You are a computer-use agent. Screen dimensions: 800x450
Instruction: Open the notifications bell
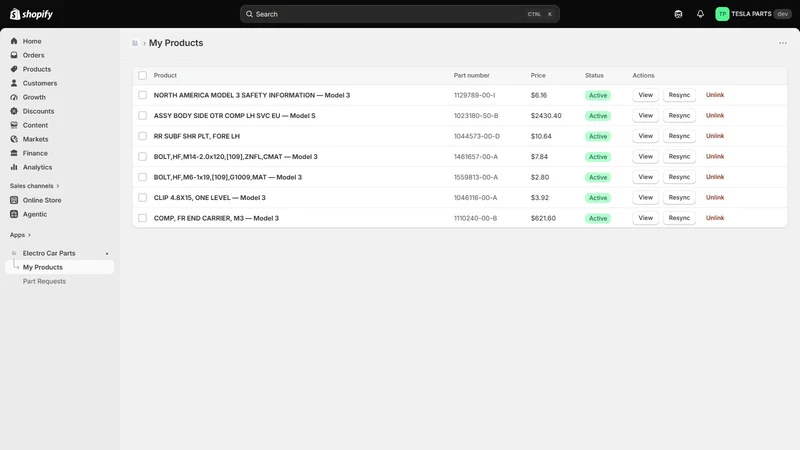(x=700, y=14)
